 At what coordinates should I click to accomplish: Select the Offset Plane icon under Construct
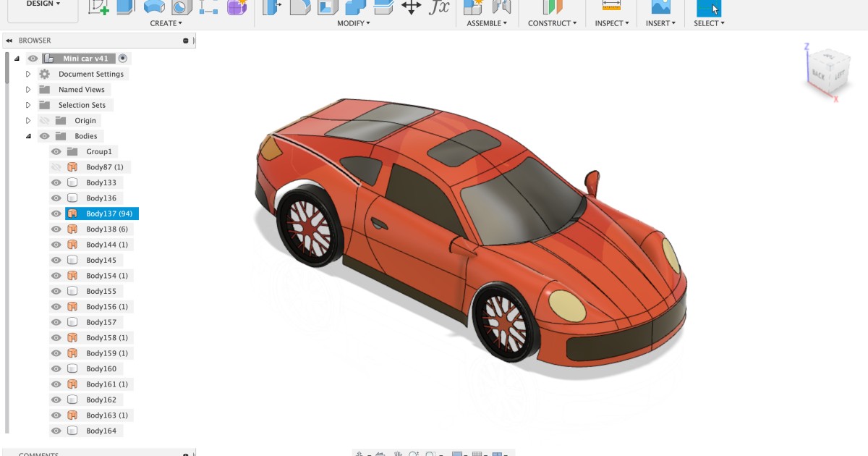click(551, 8)
